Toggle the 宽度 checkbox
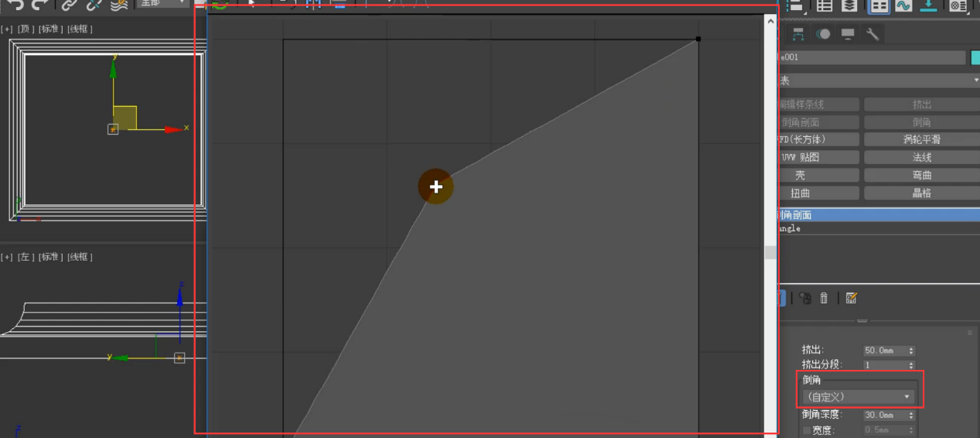The width and height of the screenshot is (980, 438). pos(807,430)
